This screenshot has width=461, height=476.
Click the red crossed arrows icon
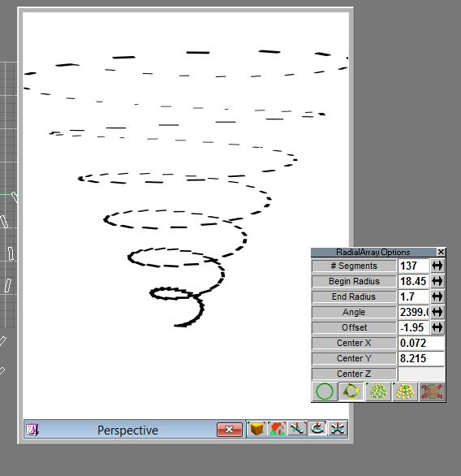click(432, 392)
